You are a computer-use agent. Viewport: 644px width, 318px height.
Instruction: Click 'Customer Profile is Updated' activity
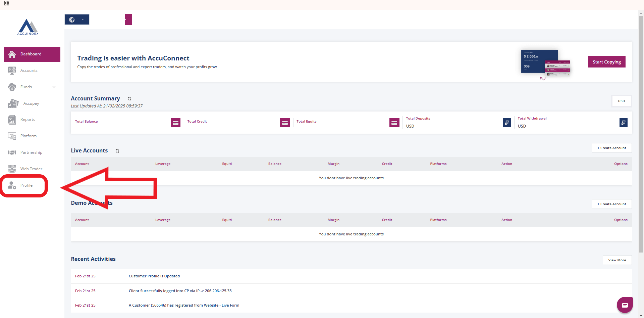pyautogui.click(x=154, y=276)
